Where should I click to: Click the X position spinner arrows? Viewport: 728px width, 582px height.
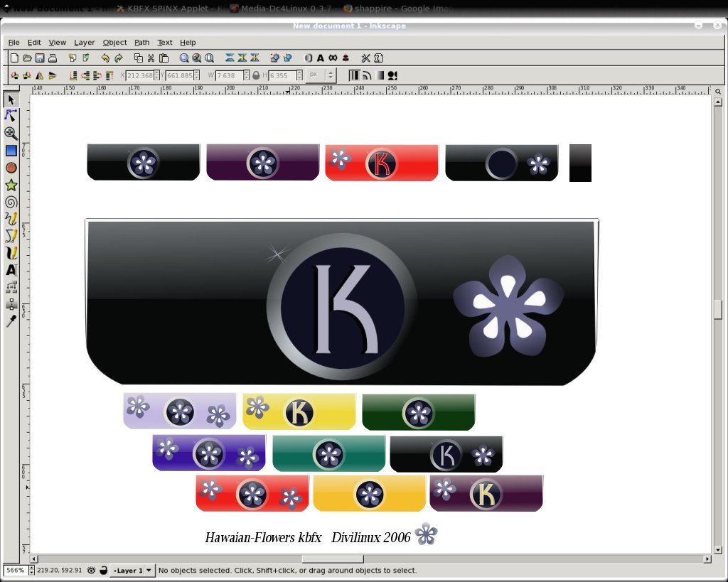pos(156,75)
